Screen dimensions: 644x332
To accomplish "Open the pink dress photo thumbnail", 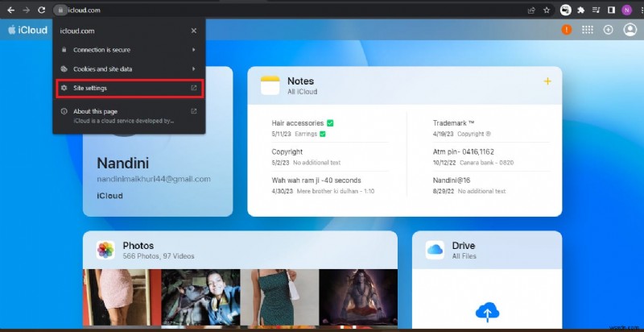I will 122,297.
